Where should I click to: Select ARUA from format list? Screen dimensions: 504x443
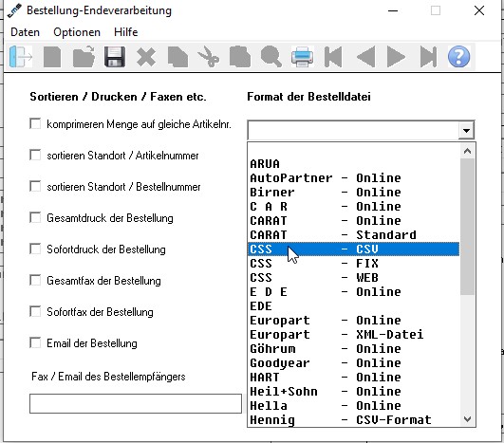coord(354,164)
